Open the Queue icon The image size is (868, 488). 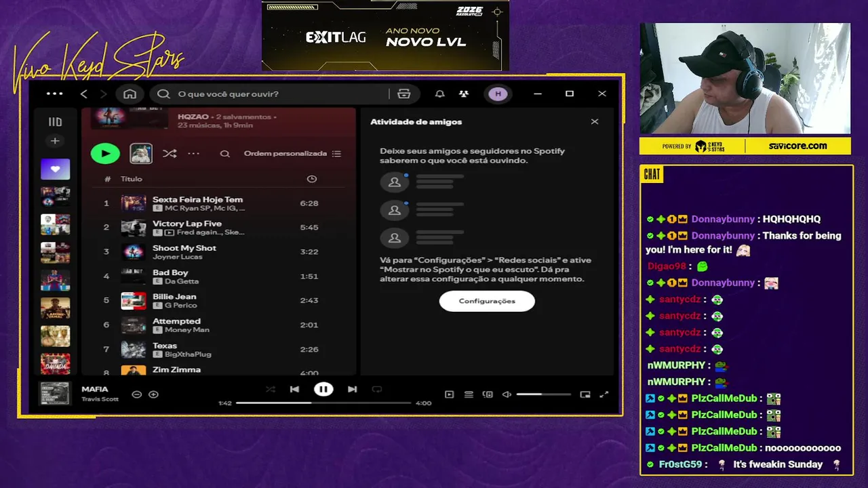(469, 394)
